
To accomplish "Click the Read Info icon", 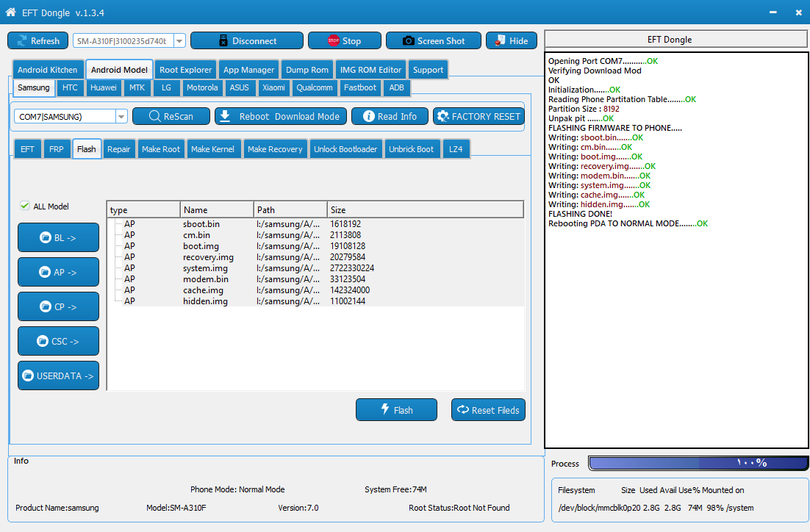I will click(x=369, y=116).
